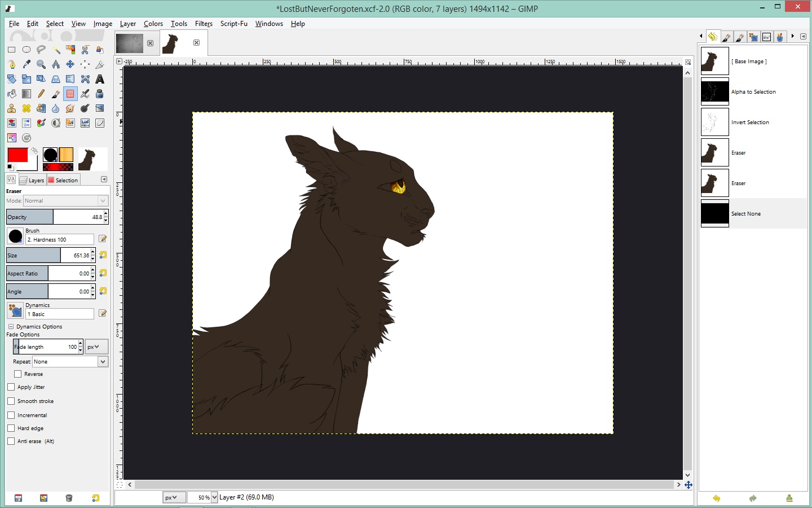Select the Move tool
The image size is (812, 508).
coord(70,64)
